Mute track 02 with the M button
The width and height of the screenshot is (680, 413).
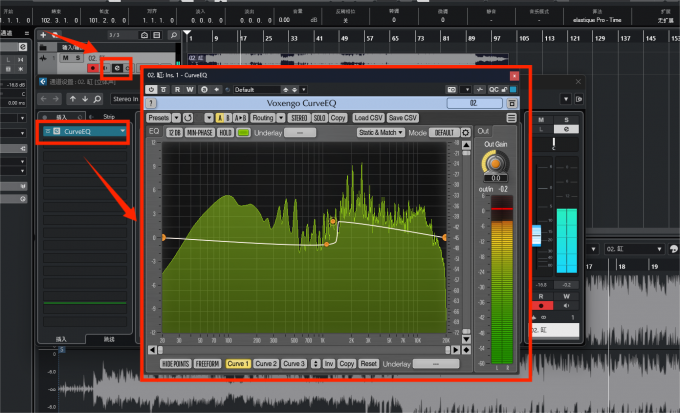(65, 58)
